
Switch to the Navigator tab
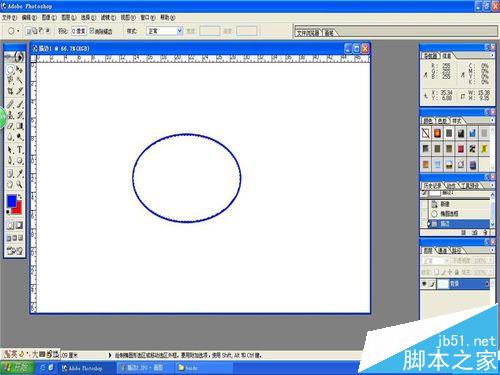431,56
